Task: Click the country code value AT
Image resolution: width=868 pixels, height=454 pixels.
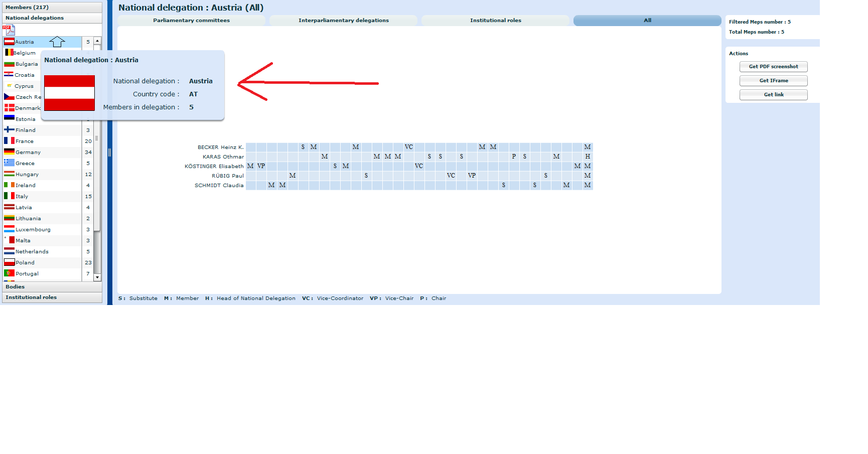Action: [193, 94]
